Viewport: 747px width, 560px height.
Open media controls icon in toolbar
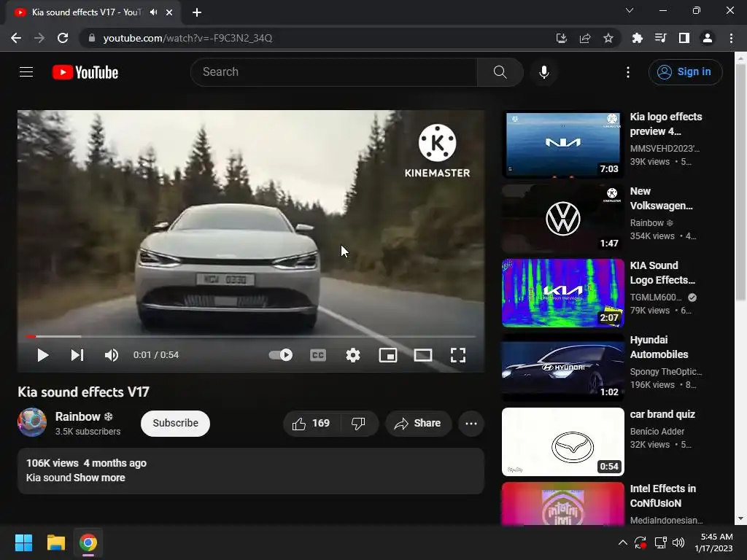tap(660, 38)
